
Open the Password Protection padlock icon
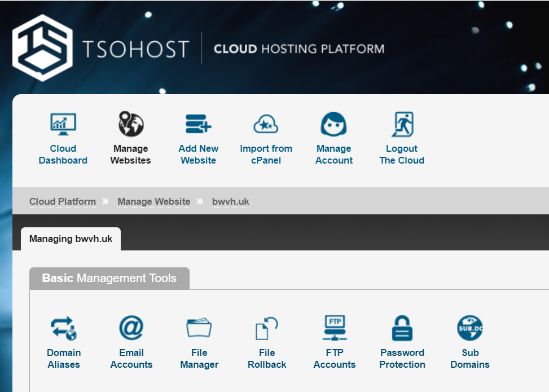click(402, 328)
